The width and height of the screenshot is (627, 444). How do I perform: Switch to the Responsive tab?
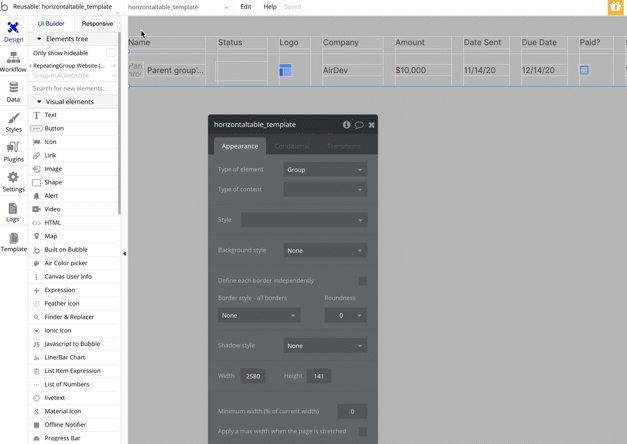(97, 23)
